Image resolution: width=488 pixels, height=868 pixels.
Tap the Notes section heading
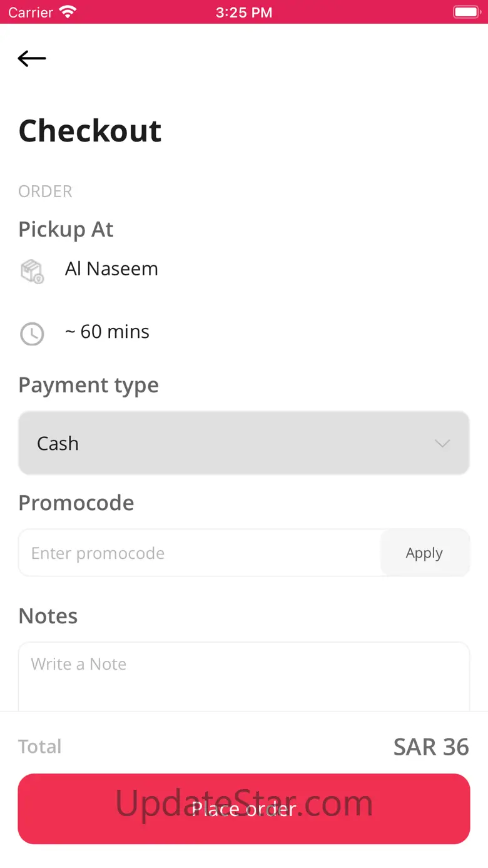(48, 616)
